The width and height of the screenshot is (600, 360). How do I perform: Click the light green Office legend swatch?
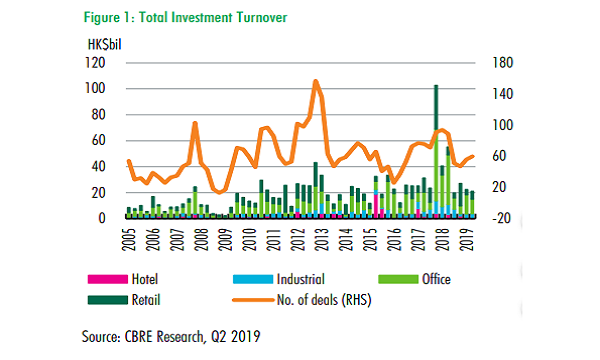(398, 279)
